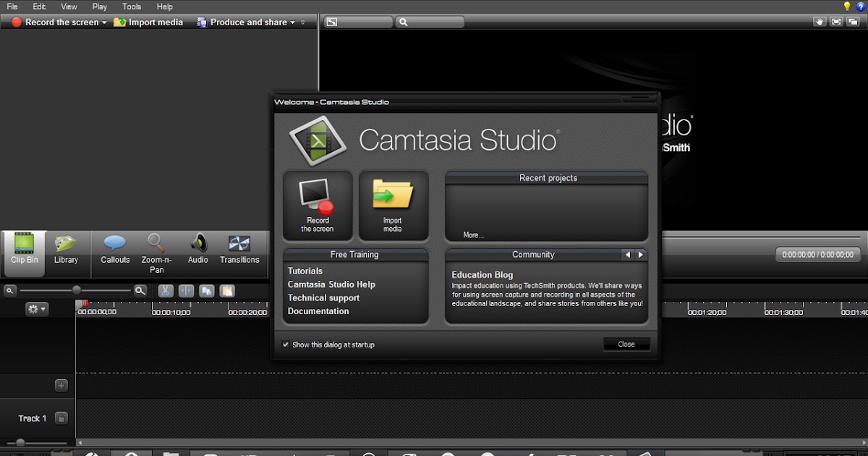This screenshot has height=456, width=868.
Task: Open the timeline gear settings dropdown
Action: 37,309
